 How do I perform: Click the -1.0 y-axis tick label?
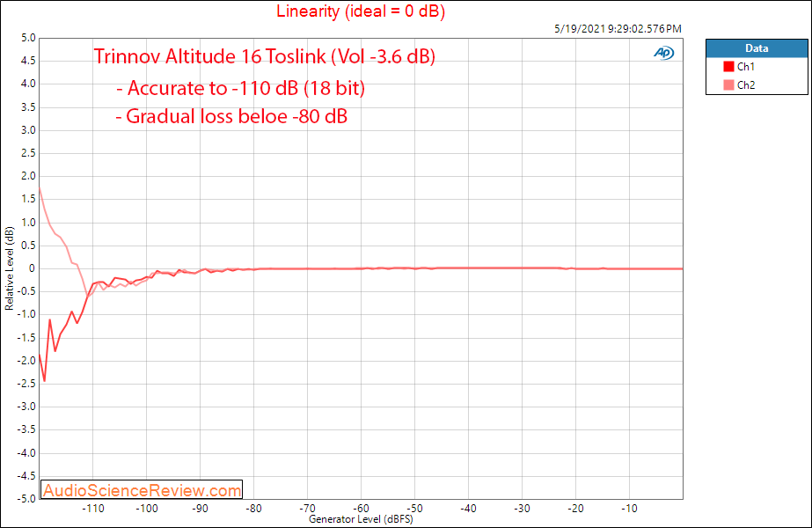(26, 314)
